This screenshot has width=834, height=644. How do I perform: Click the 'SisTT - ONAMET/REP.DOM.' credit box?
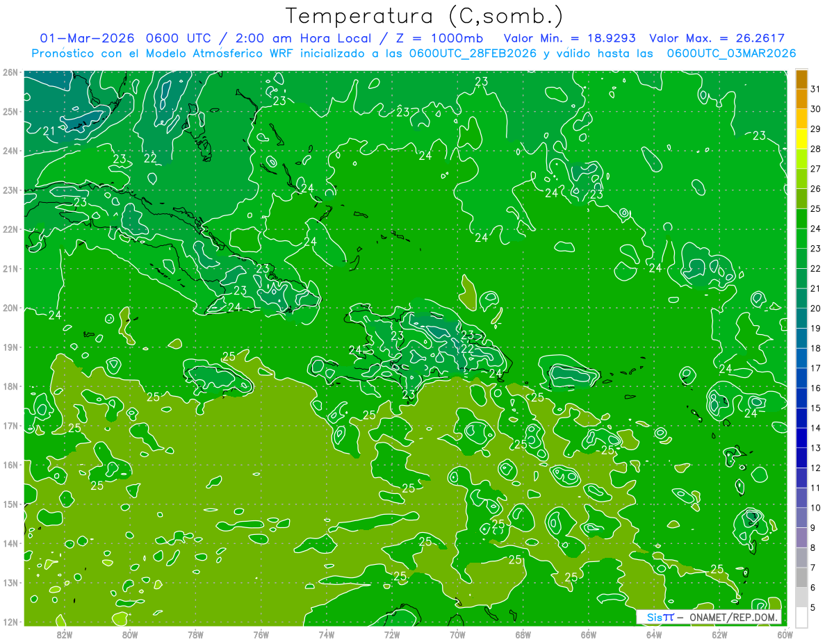point(709,617)
